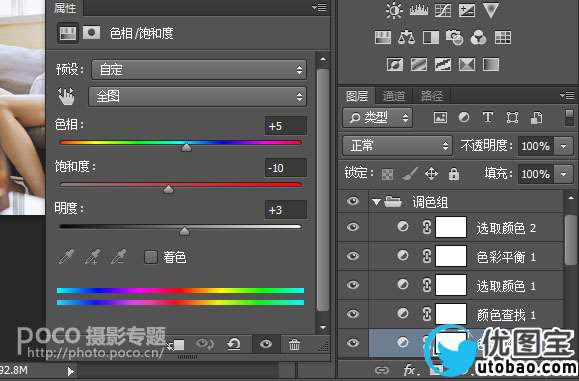Screen dimensions: 579x381
Task: Add a Black & White adjustment
Action: (431, 38)
